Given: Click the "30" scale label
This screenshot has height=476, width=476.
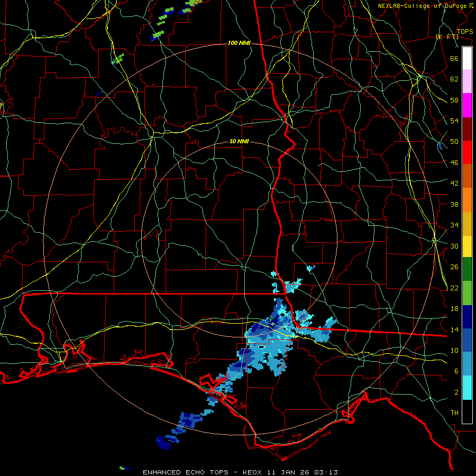Looking at the screenshot, I should click(x=454, y=246).
